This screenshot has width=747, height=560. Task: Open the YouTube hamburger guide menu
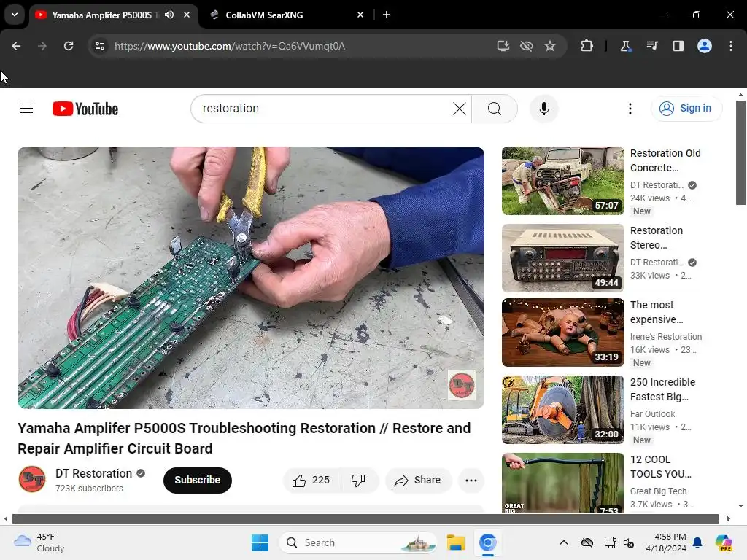(26, 109)
